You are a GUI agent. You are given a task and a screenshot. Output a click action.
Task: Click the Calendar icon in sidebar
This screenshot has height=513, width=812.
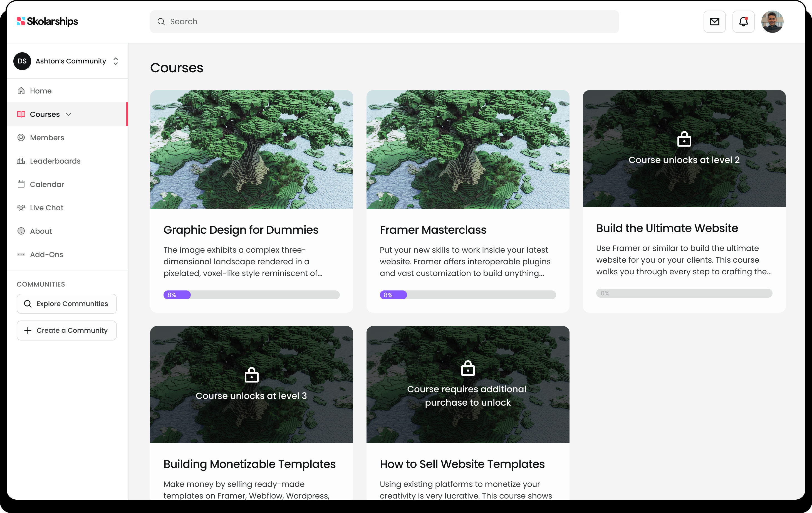[21, 184]
